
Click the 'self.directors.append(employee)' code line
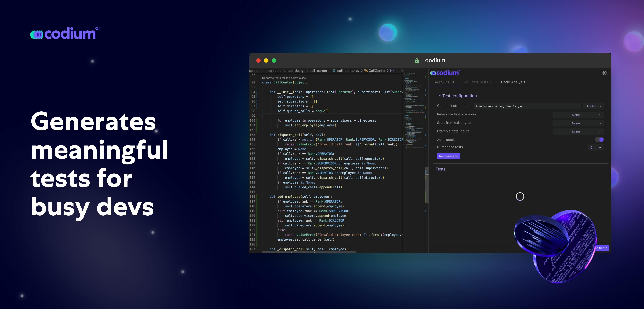(x=314, y=225)
